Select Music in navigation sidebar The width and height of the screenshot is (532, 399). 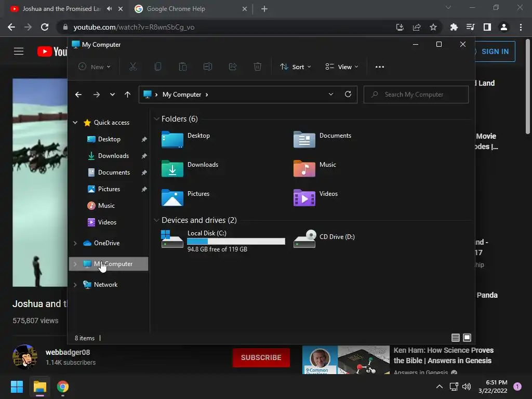(106, 206)
